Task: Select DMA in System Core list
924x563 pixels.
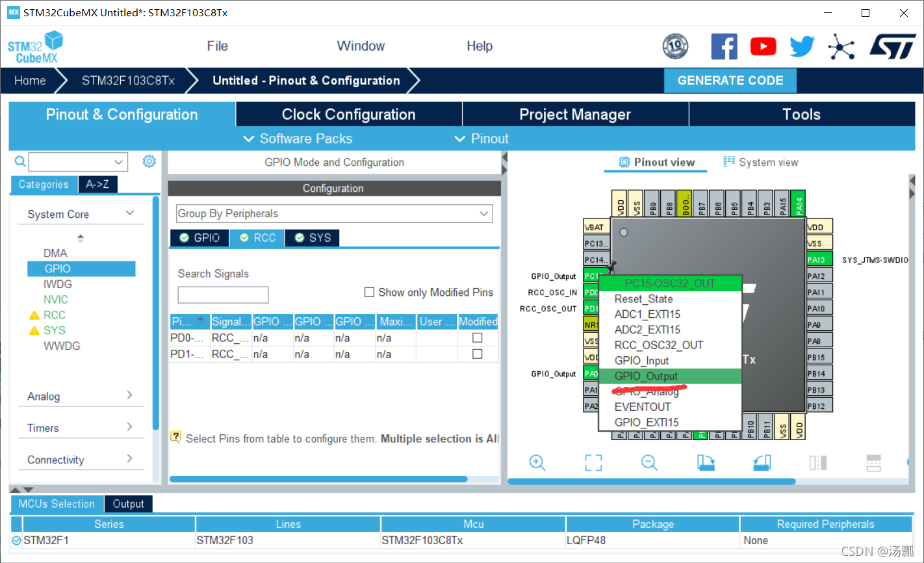Action: 55,253
